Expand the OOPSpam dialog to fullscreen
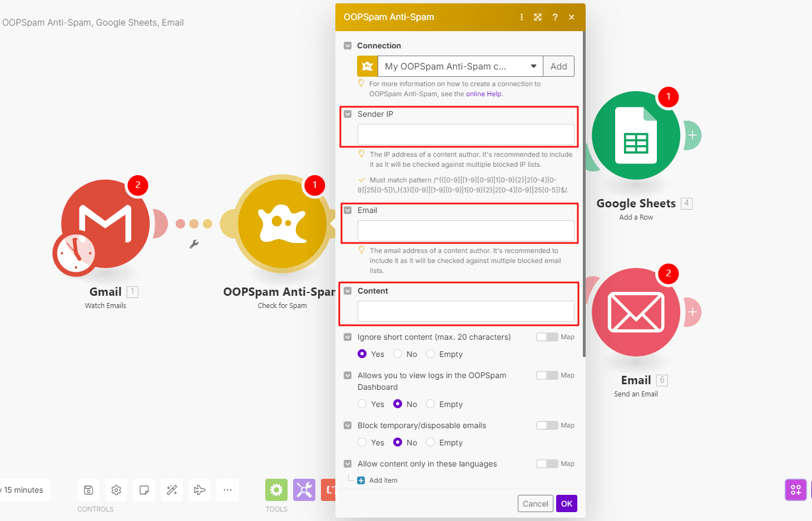This screenshot has width=812, height=521. tap(538, 17)
